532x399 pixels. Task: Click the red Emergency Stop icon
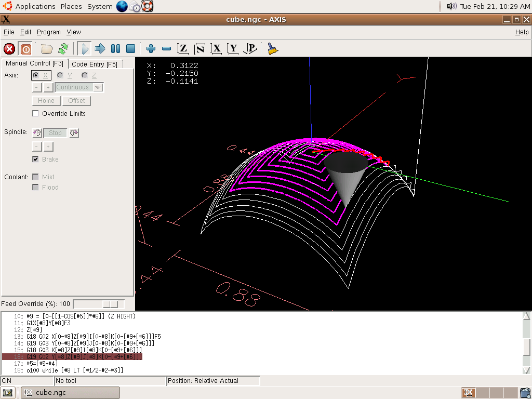(9, 49)
